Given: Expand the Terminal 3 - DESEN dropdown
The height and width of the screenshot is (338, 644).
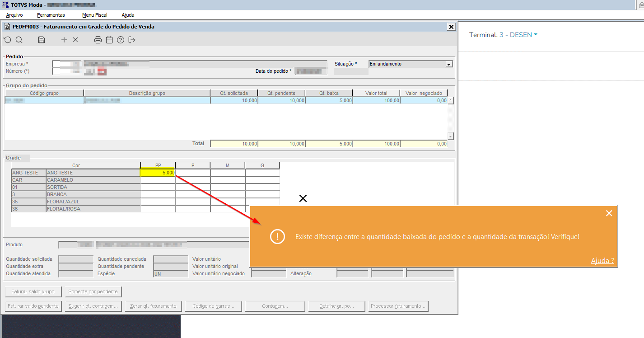Looking at the screenshot, I should (518, 35).
